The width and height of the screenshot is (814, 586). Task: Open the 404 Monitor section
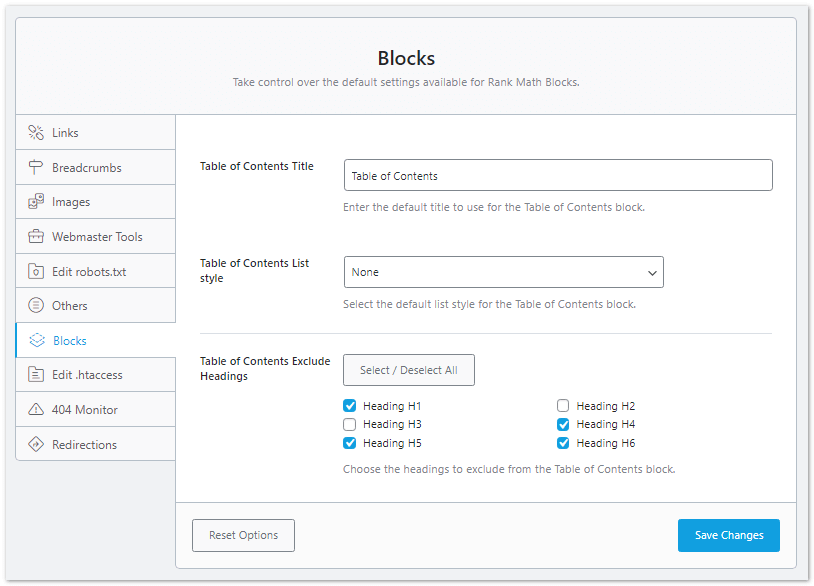95,409
